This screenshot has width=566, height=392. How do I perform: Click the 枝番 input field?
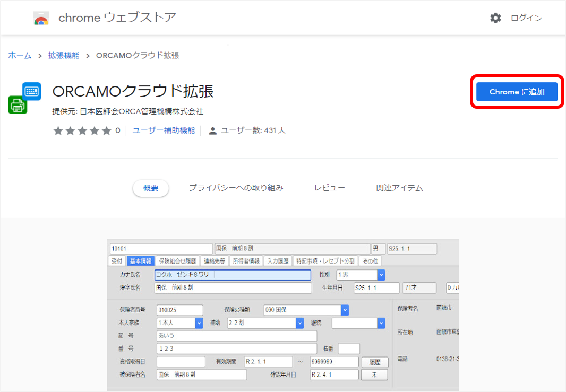(x=349, y=349)
